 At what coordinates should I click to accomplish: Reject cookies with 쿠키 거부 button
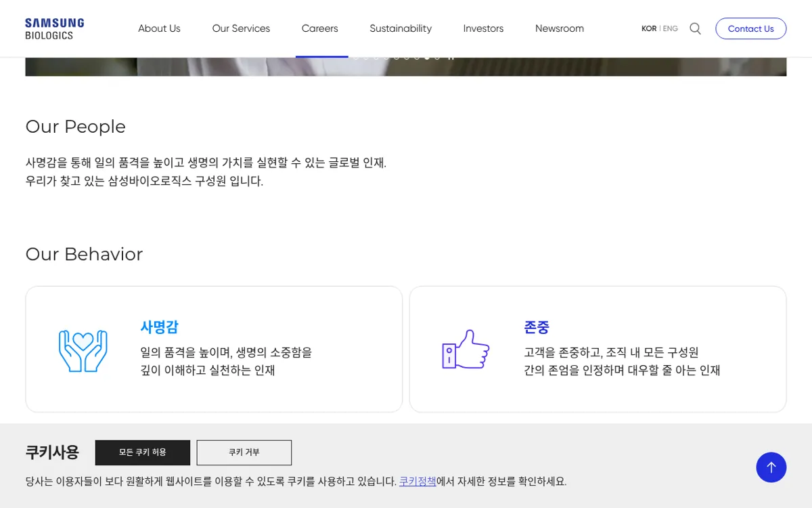244,452
